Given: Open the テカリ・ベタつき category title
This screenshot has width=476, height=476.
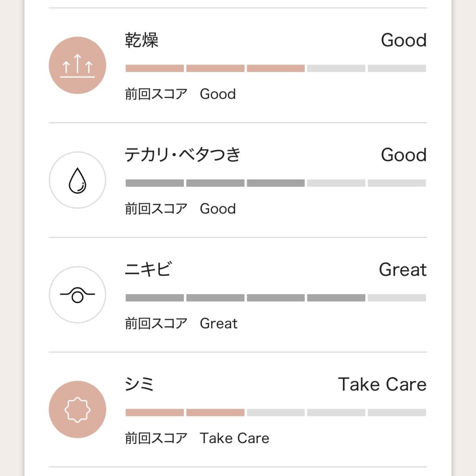Looking at the screenshot, I should [183, 155].
